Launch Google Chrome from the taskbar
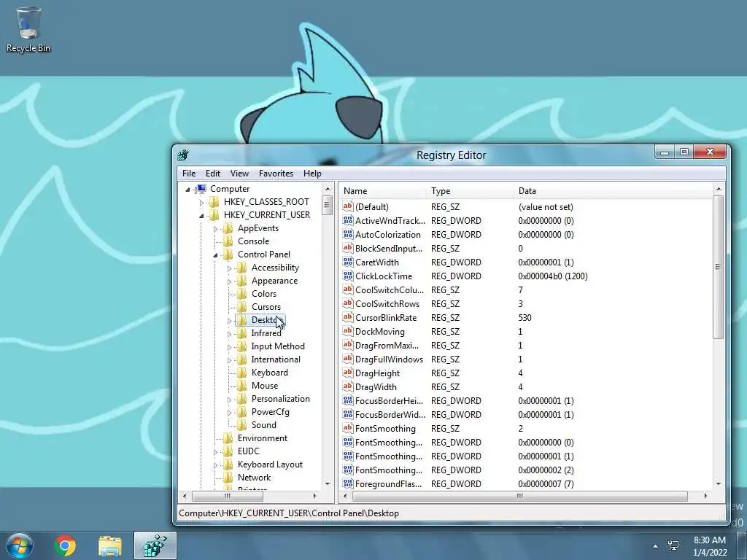This screenshot has width=747, height=560. [x=65, y=545]
